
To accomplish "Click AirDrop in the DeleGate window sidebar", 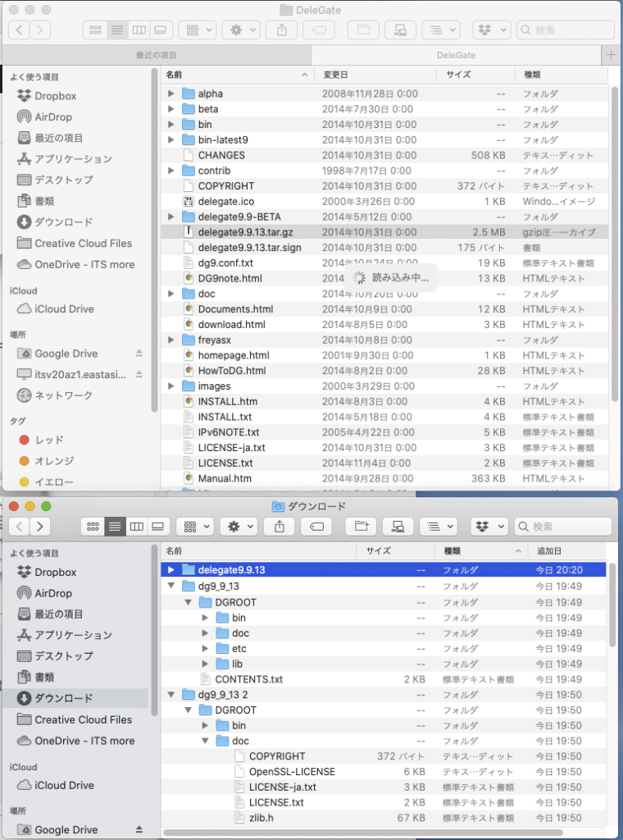I will (53, 117).
